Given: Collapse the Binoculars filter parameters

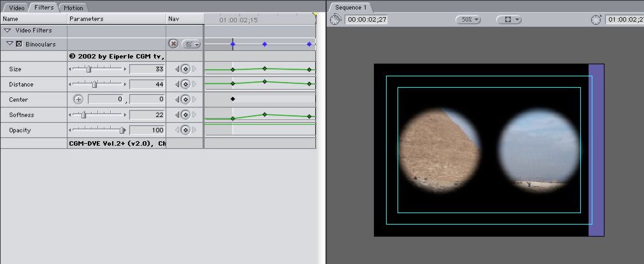Looking at the screenshot, I should click(10, 44).
